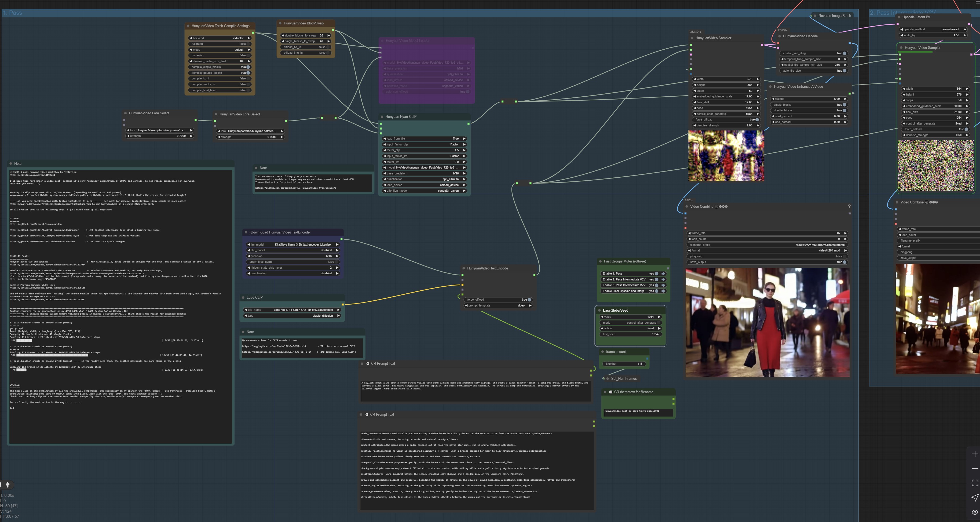Collapse HunyuanVideo TextEncode node via title dot
This screenshot has height=522, width=980.
point(463,268)
